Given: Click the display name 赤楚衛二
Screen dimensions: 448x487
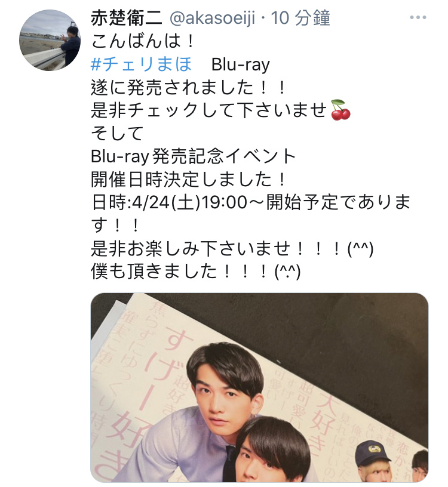Looking at the screenshot, I should (127, 18).
